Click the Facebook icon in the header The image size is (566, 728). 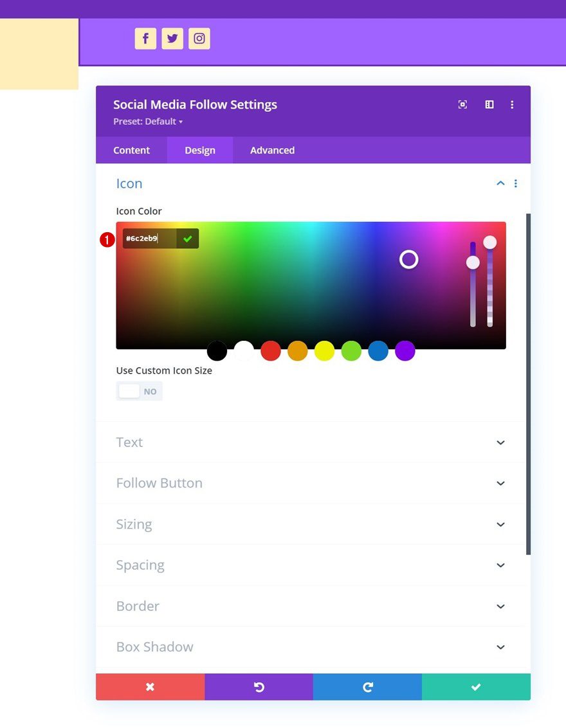coord(145,39)
